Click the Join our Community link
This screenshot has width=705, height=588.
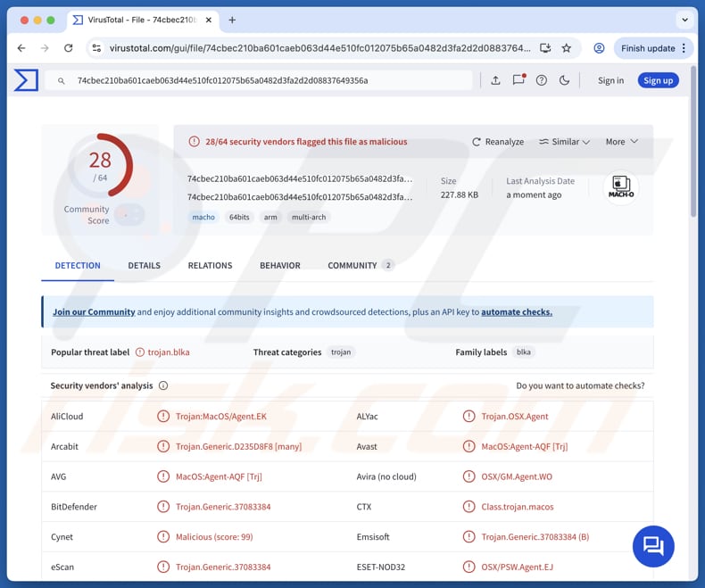pos(94,312)
